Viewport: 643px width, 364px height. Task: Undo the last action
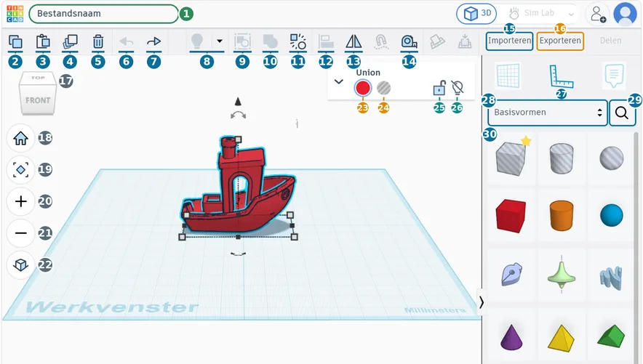click(127, 41)
